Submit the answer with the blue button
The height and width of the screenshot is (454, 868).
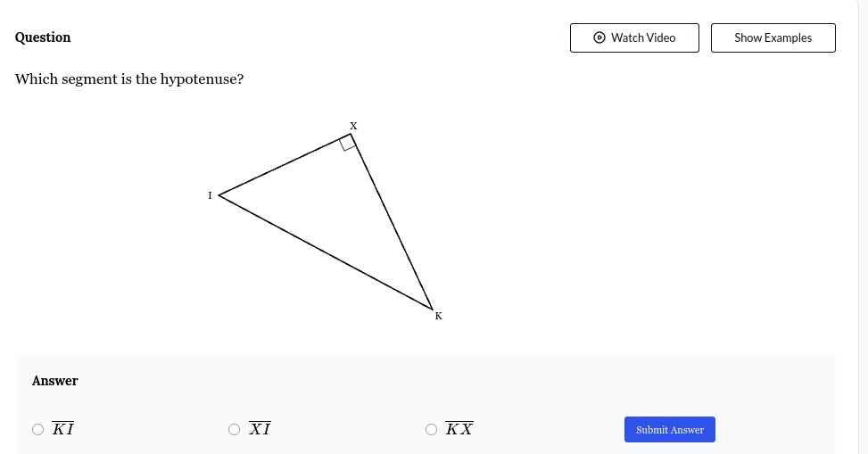click(x=669, y=430)
